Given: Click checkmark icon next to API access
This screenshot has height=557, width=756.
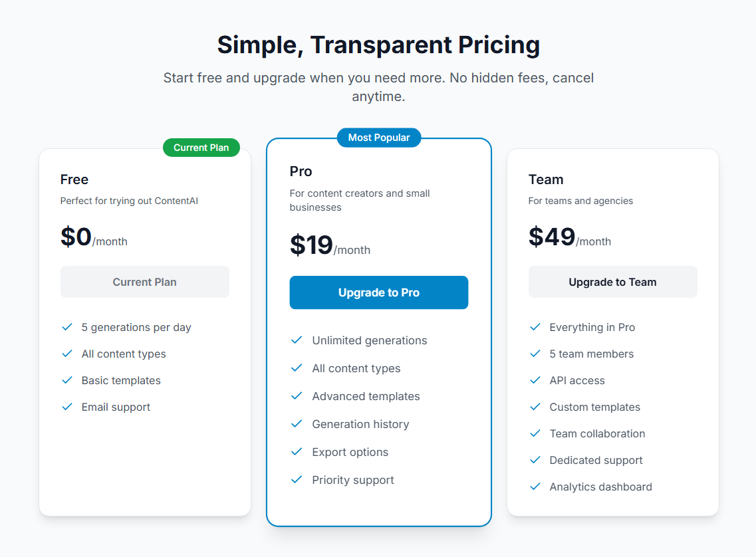Looking at the screenshot, I should (535, 380).
